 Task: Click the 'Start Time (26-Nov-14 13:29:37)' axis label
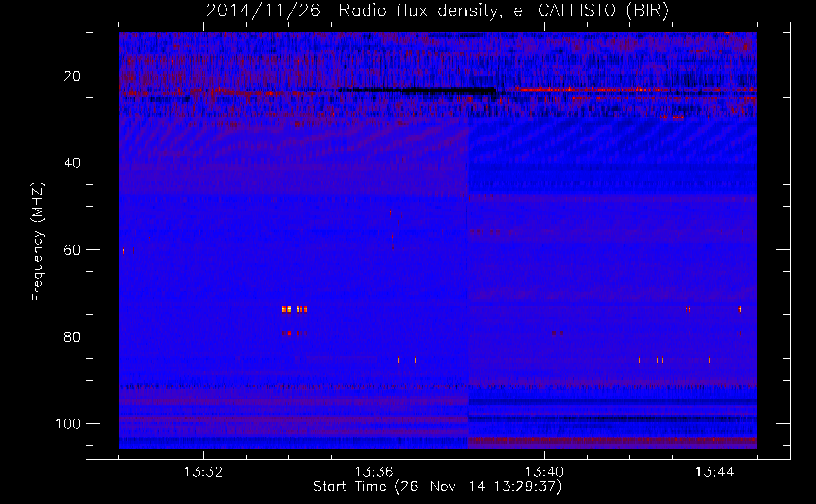pos(437,487)
